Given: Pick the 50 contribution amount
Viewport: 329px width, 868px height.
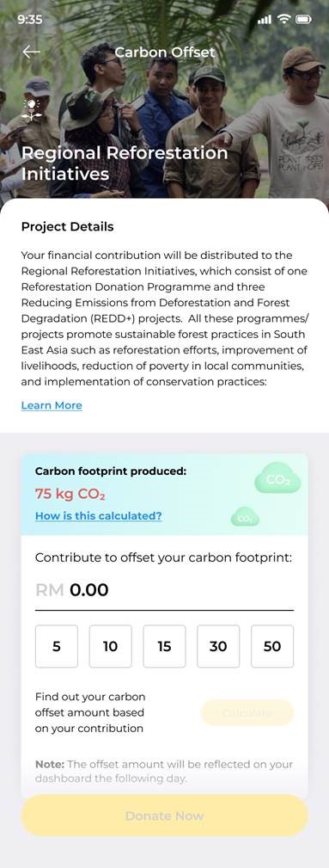Looking at the screenshot, I should coord(272,646).
